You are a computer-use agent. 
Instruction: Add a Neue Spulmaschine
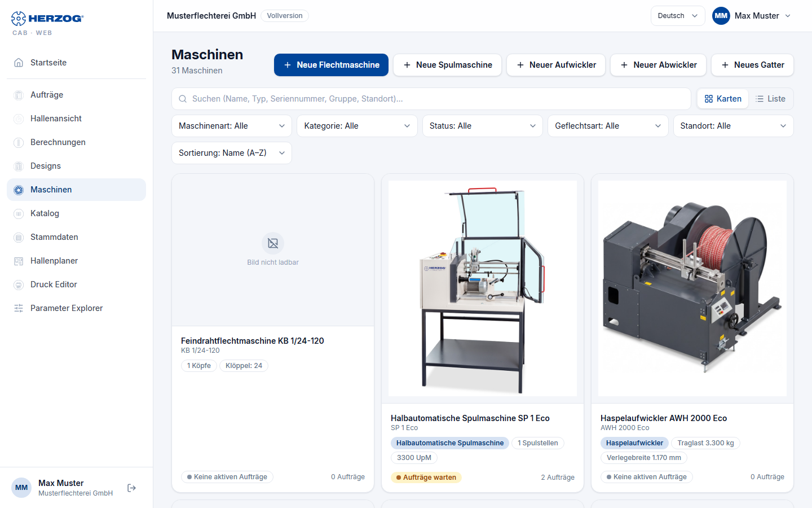coord(448,65)
